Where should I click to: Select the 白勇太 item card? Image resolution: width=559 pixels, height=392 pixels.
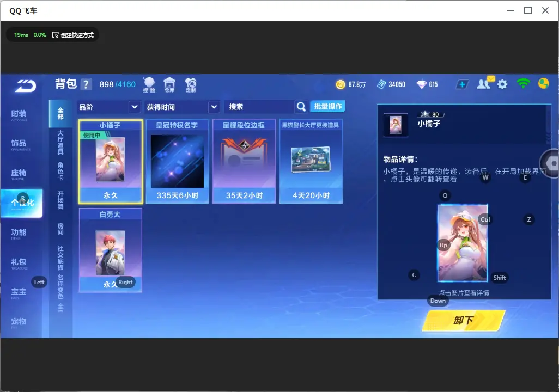[111, 250]
